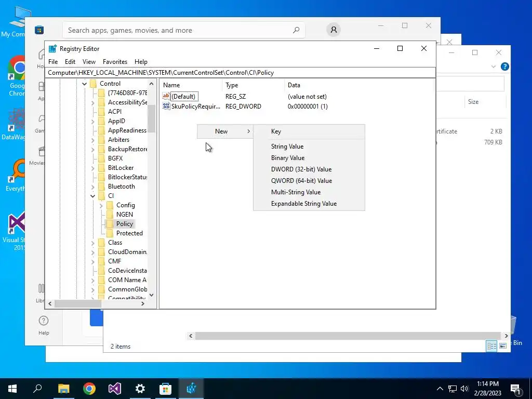
Task: Choose QWORD (64-bit) Value from the submenu
Action: pos(309,181)
